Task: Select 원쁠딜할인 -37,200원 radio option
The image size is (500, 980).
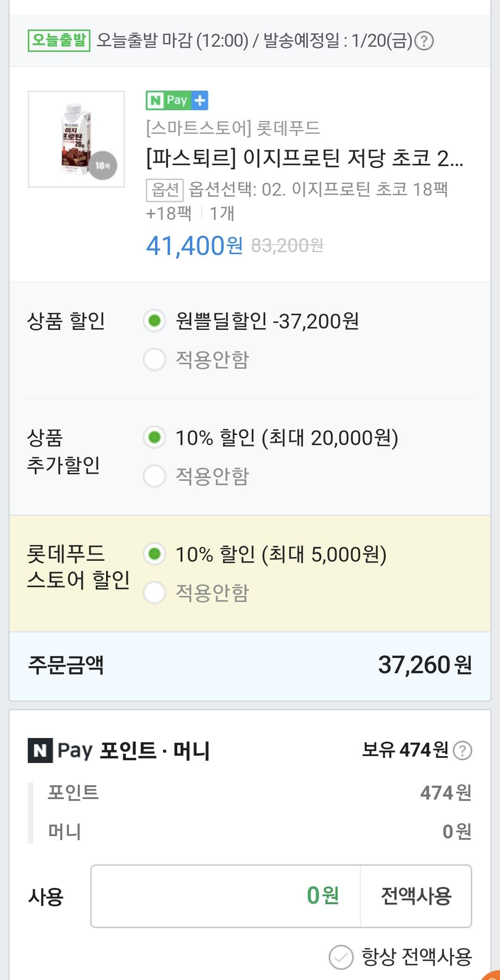Action: coord(155,321)
